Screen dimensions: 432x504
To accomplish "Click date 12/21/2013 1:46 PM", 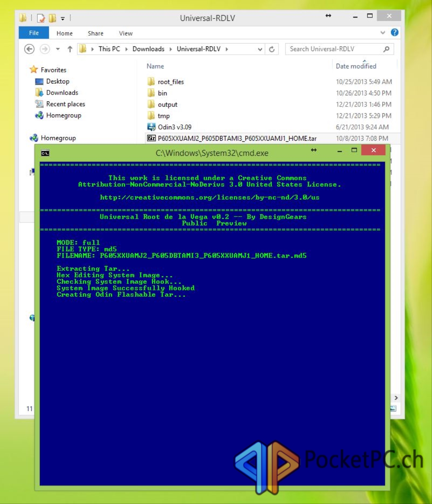I will coord(364,104).
